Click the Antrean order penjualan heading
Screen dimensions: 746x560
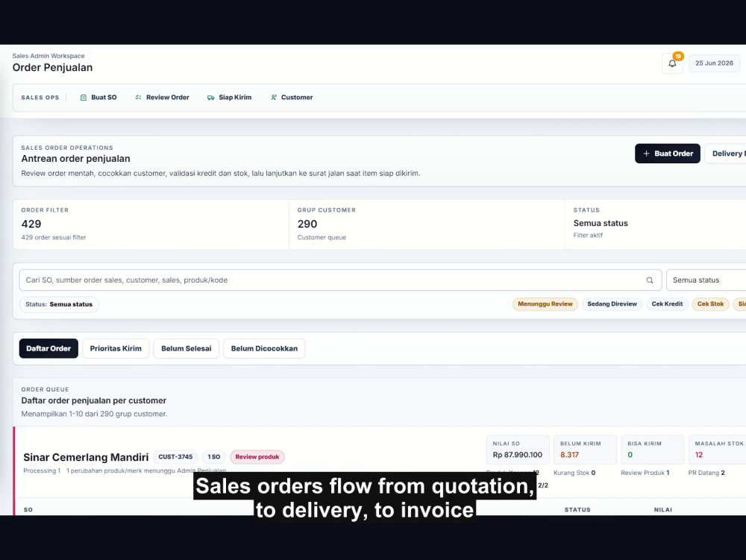tap(75, 159)
